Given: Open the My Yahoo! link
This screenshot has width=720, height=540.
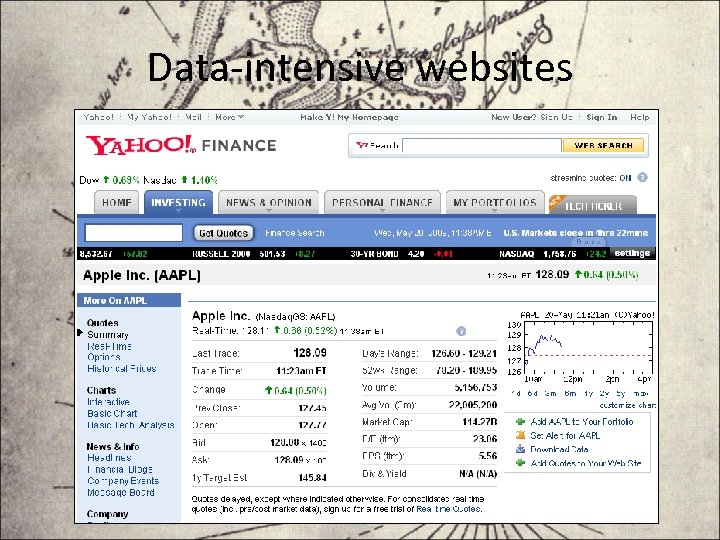Looking at the screenshot, I should pyautogui.click(x=149, y=117).
